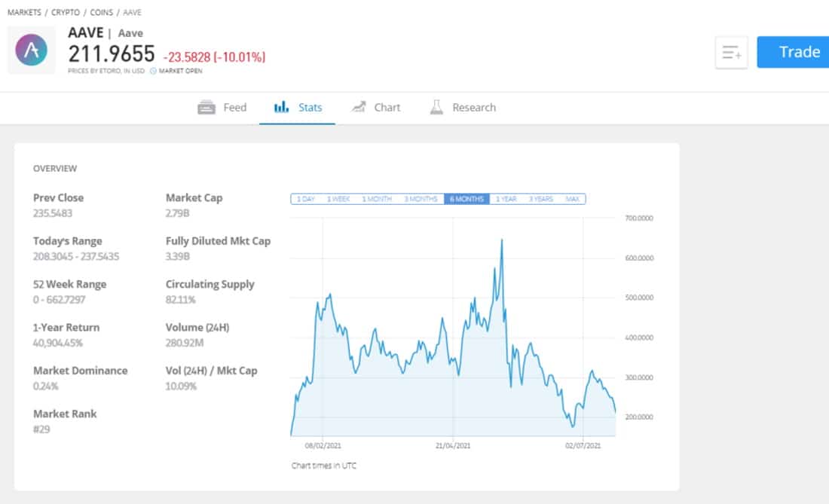Open the add-to-watchlist icon button

[731, 52]
